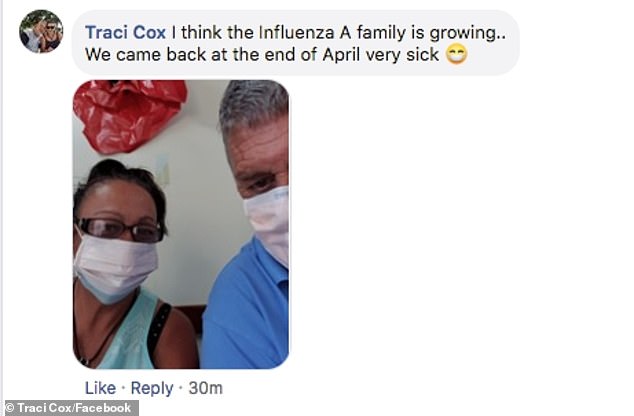Click the grinning emoji after 'very sick'
Viewport: 634px width, 416px height.
[x=456, y=55]
